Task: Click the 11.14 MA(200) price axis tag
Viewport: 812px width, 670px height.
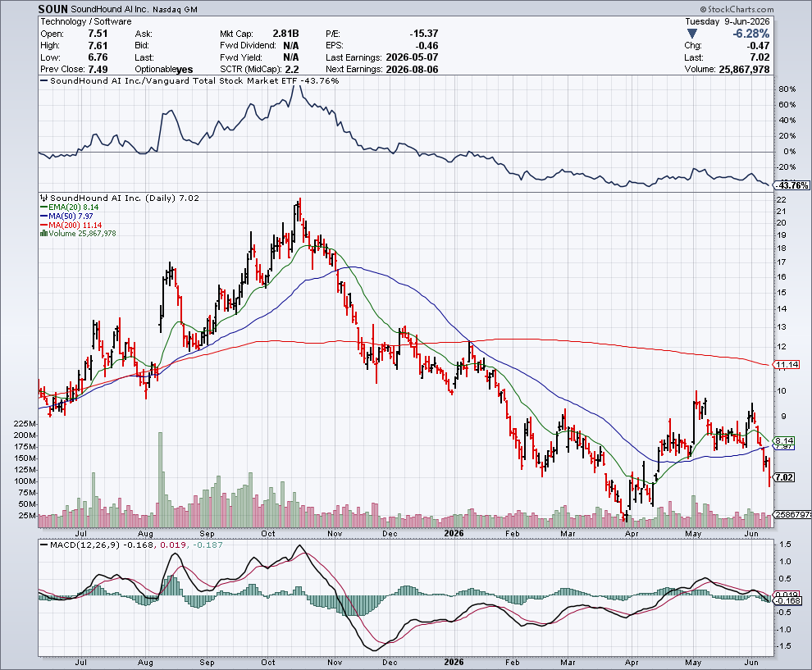Action: pos(787,364)
